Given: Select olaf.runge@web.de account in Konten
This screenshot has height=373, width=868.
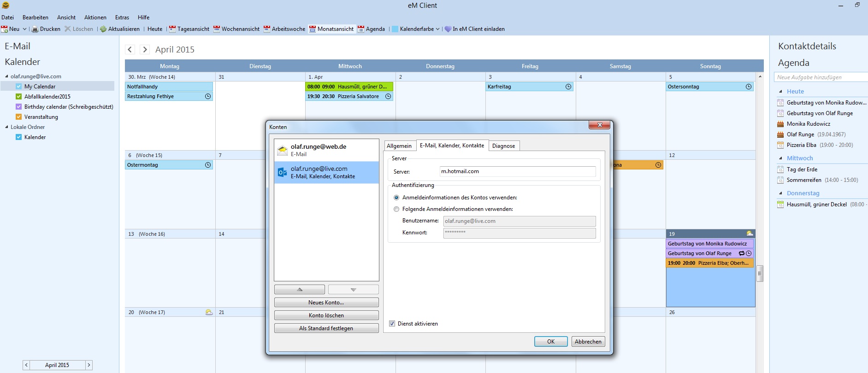Looking at the screenshot, I should [326, 150].
